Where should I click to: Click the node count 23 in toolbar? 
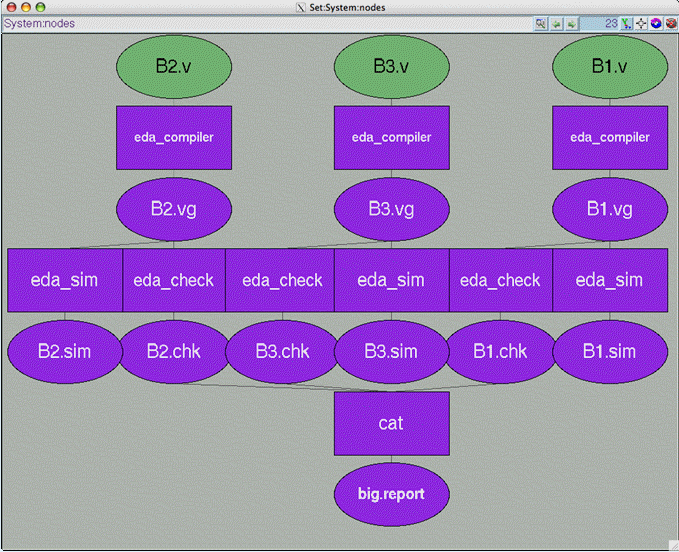[610, 23]
